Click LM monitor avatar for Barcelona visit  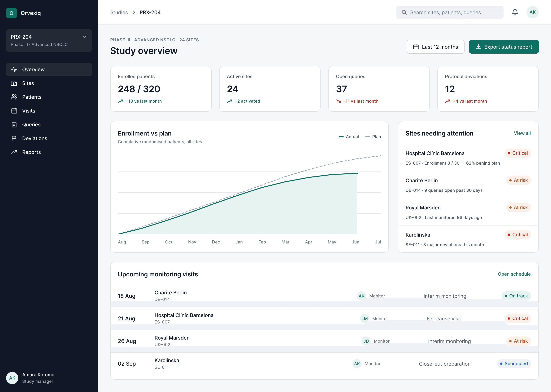(365, 319)
